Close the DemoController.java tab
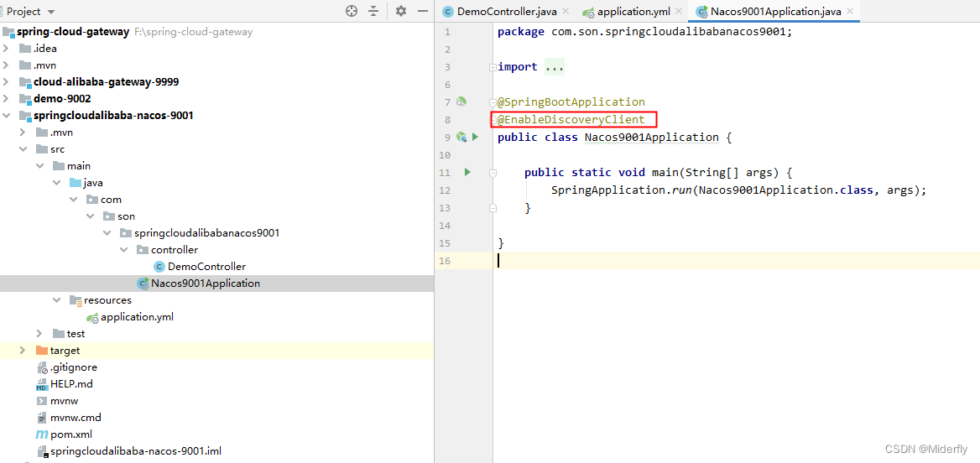This screenshot has width=980, height=463. point(566,11)
